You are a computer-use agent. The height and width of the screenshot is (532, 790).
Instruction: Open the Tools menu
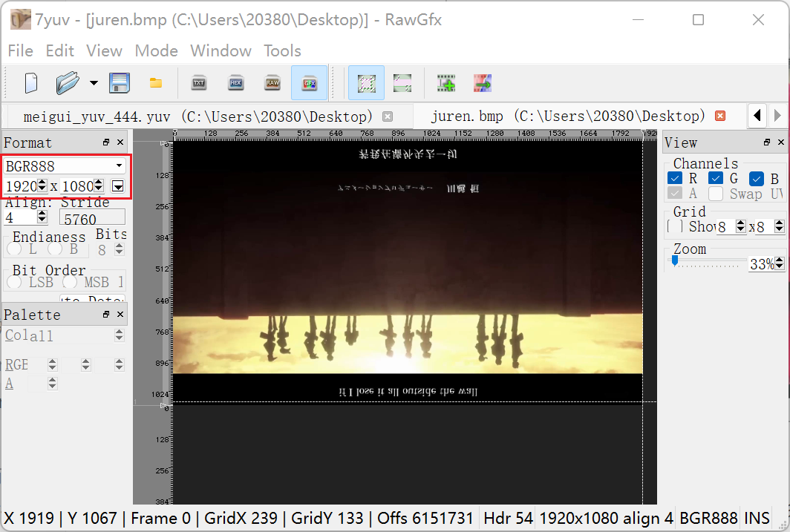tap(282, 50)
